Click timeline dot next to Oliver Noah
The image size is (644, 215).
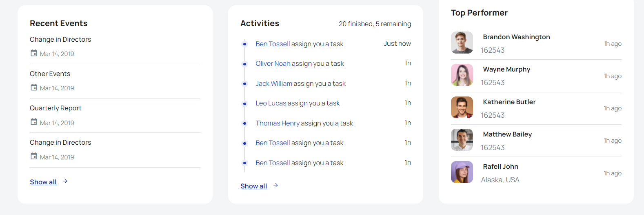[x=244, y=64]
